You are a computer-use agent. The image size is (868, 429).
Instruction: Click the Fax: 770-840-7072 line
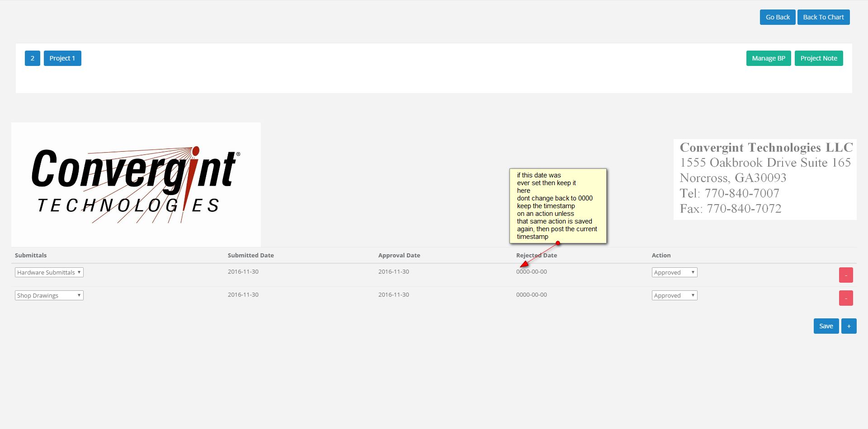(731, 209)
